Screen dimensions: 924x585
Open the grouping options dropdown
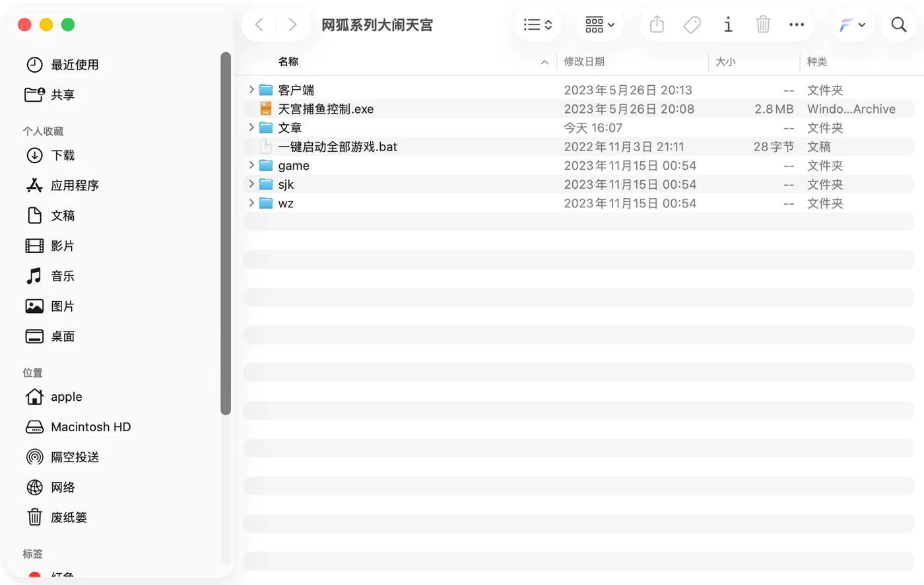(599, 25)
